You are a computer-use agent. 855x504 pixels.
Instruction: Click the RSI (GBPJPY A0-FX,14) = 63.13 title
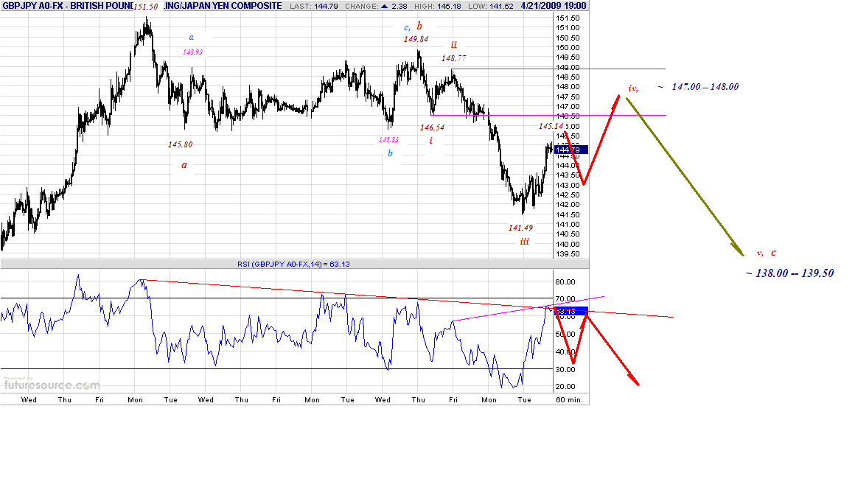coord(293,265)
